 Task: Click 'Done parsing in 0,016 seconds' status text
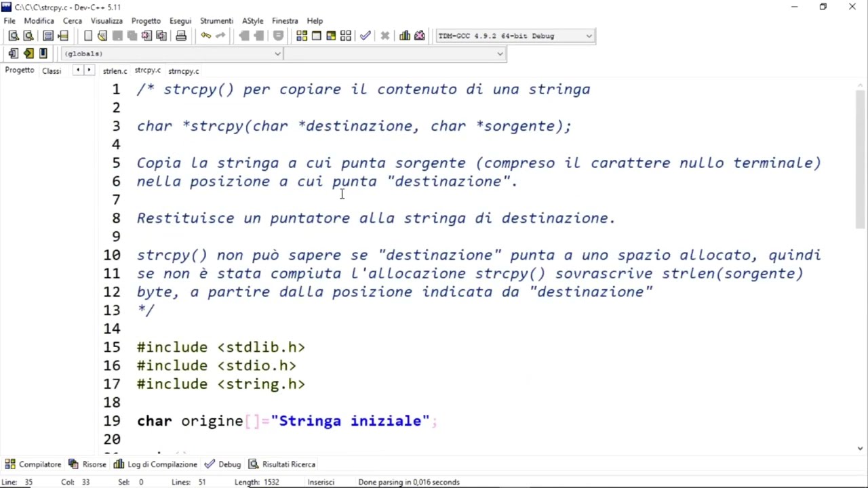tap(409, 482)
